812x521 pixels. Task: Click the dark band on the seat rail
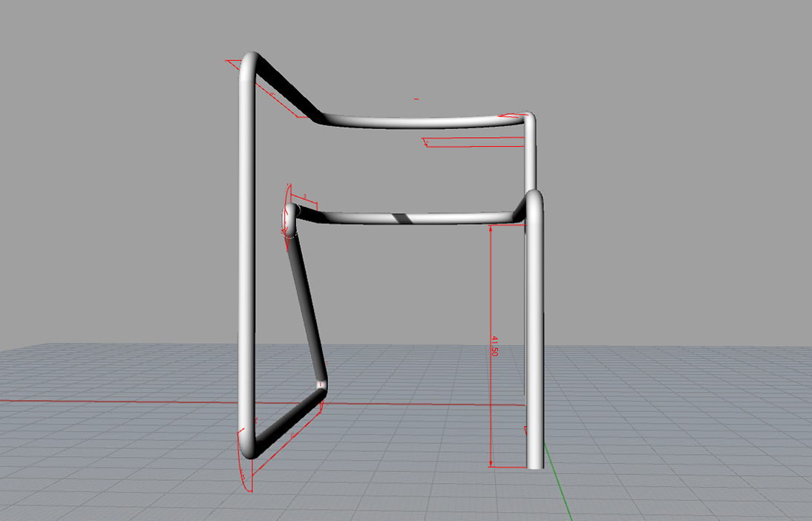[402, 218]
